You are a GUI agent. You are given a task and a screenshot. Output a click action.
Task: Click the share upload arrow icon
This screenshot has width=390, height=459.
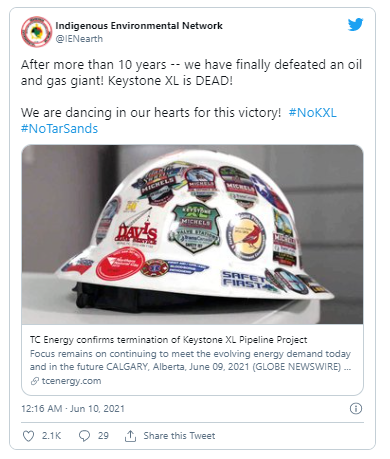pos(130,436)
